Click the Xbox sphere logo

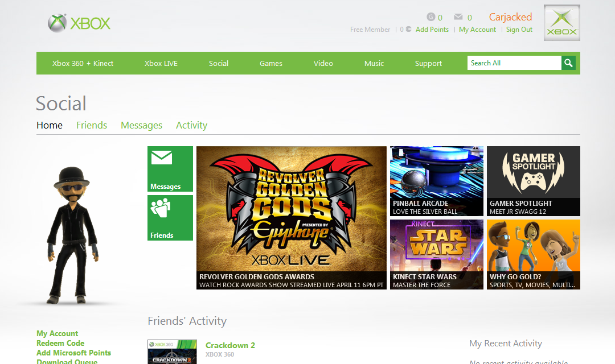(x=58, y=23)
